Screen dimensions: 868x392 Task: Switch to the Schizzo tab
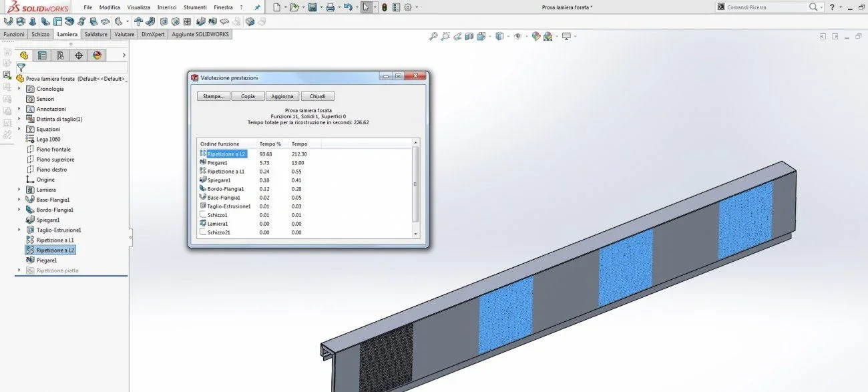point(40,34)
